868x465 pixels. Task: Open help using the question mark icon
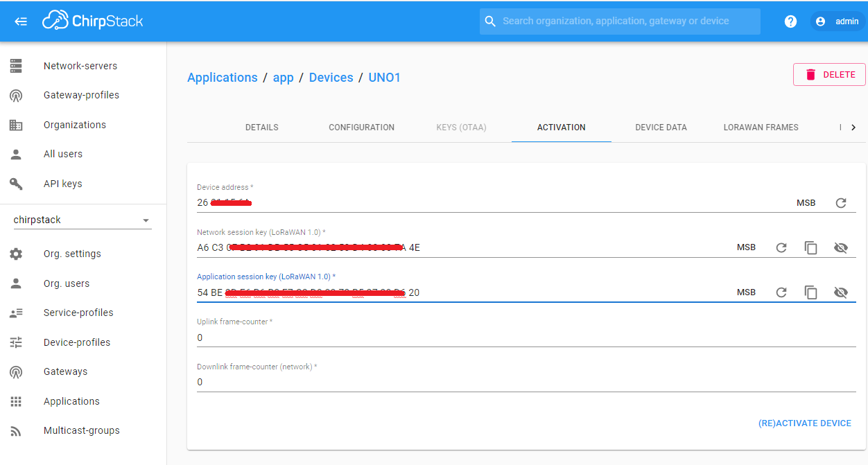coord(790,21)
